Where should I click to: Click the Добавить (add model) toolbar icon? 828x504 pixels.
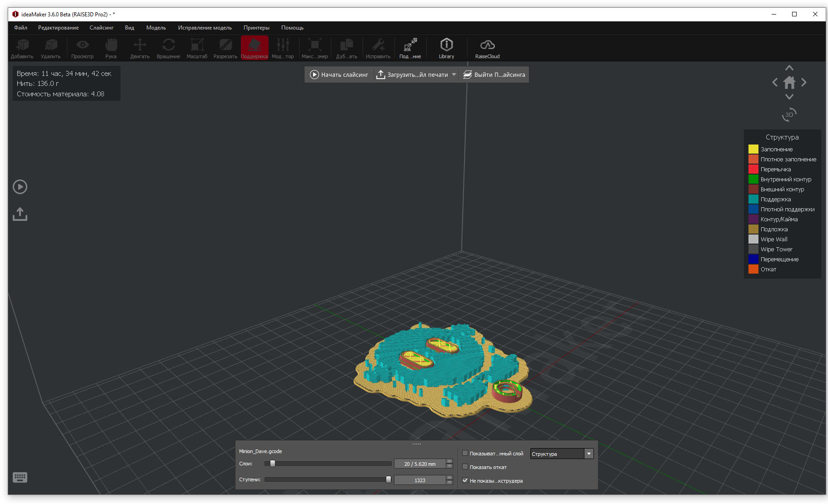click(x=22, y=48)
